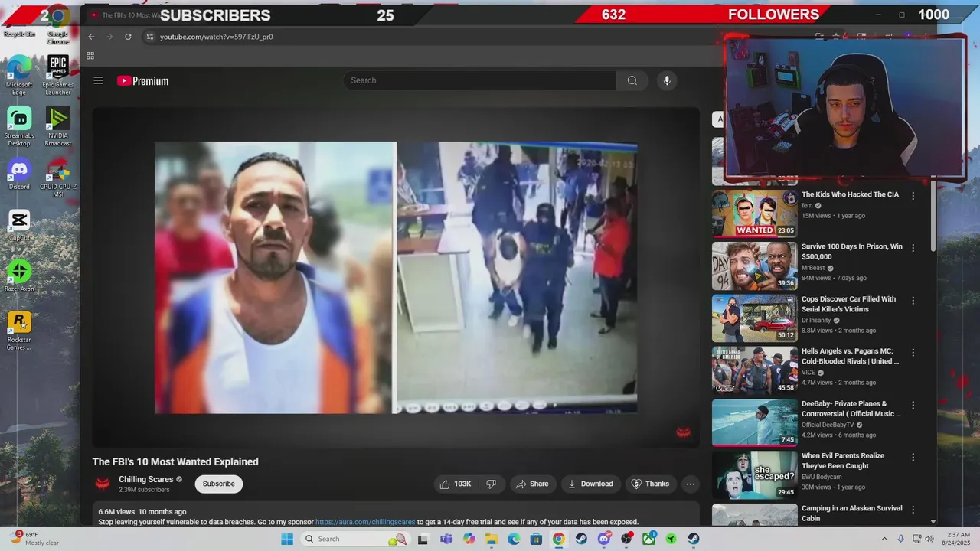The image size is (980, 551).
Task: Open Chrome apps grid in bookmarks bar
Action: 90,56
